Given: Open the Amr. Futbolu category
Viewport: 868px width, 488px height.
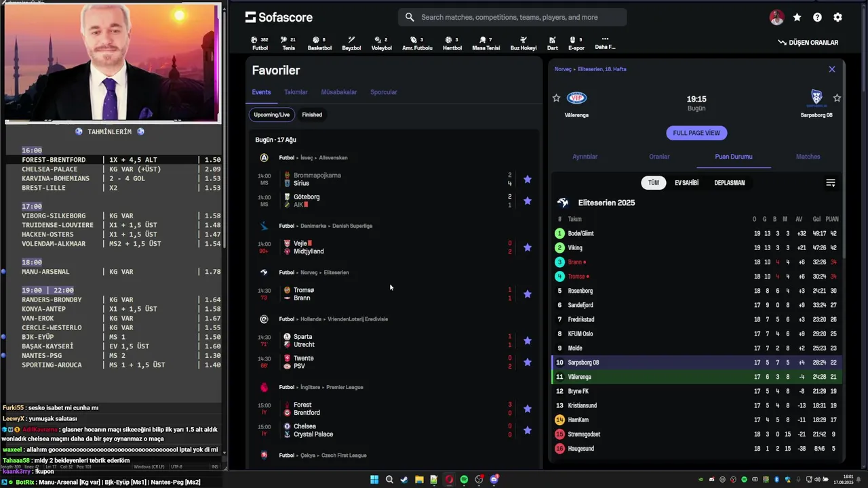Looking at the screenshot, I should point(417,43).
